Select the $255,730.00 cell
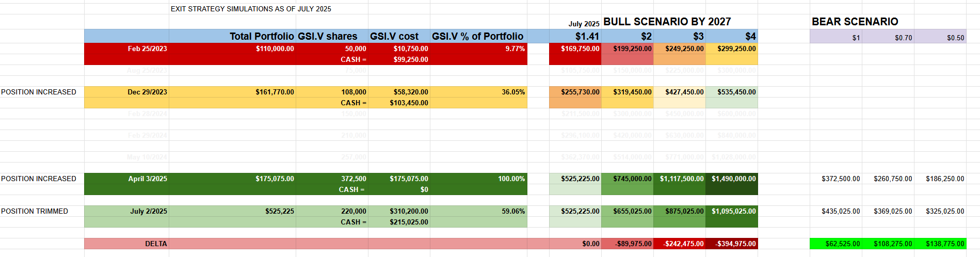Viewport: 980px width, 257px height. [575, 92]
